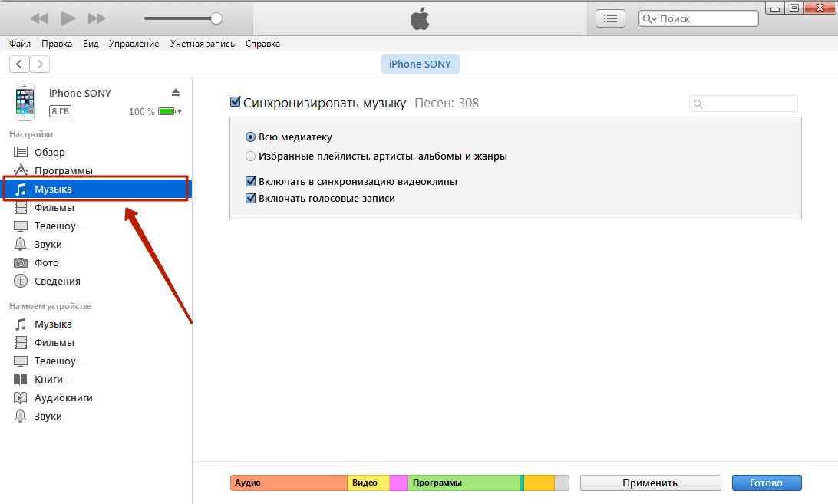Click Фильмы icon under На моем устройстве
Screen dimensions: 838x504
coord(20,343)
